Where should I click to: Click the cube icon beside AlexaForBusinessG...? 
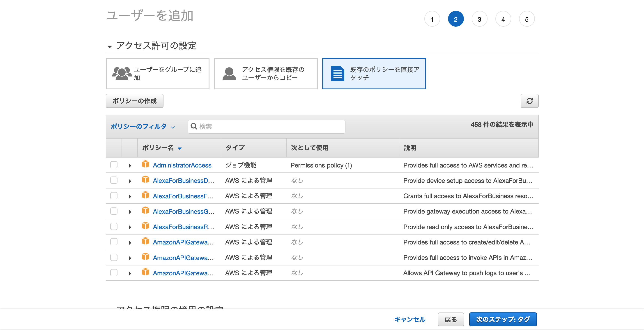(145, 211)
